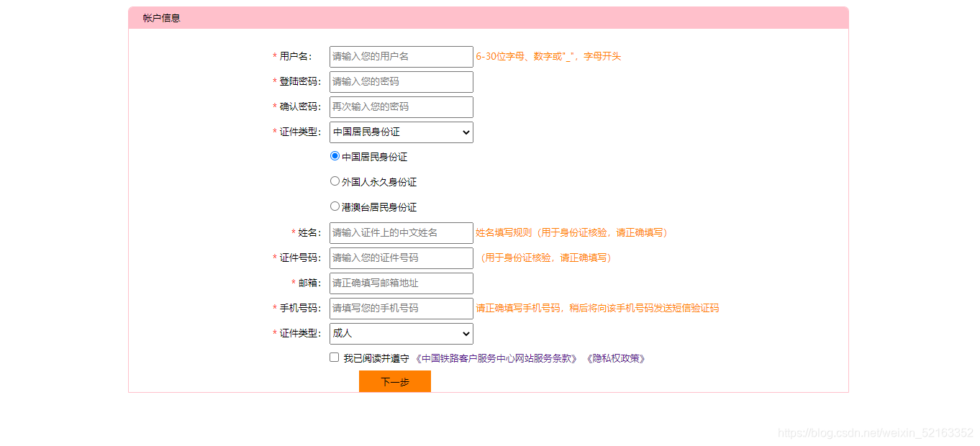Screen dimensions: 980x446
Task: Open 中国铁路客户服务中心网站服务条款 link
Action: (496, 358)
